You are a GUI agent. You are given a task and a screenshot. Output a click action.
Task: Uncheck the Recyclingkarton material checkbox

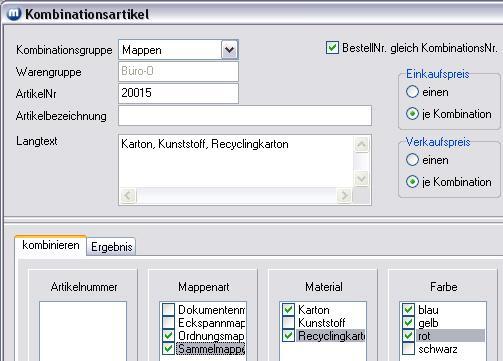288,336
